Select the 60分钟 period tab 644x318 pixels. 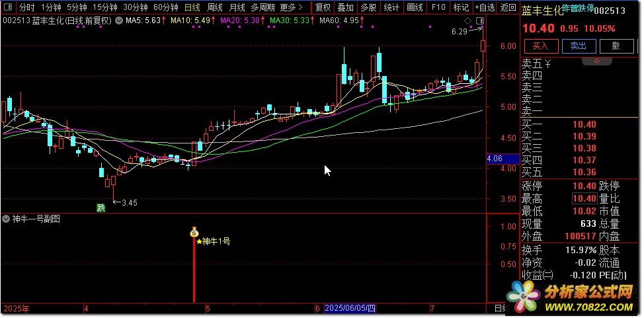click(165, 7)
